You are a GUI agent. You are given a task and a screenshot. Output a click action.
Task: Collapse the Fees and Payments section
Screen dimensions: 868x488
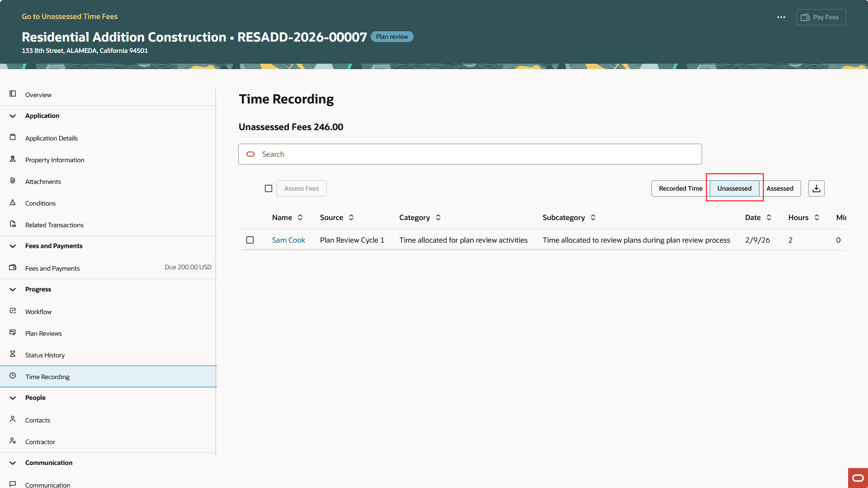(x=13, y=246)
